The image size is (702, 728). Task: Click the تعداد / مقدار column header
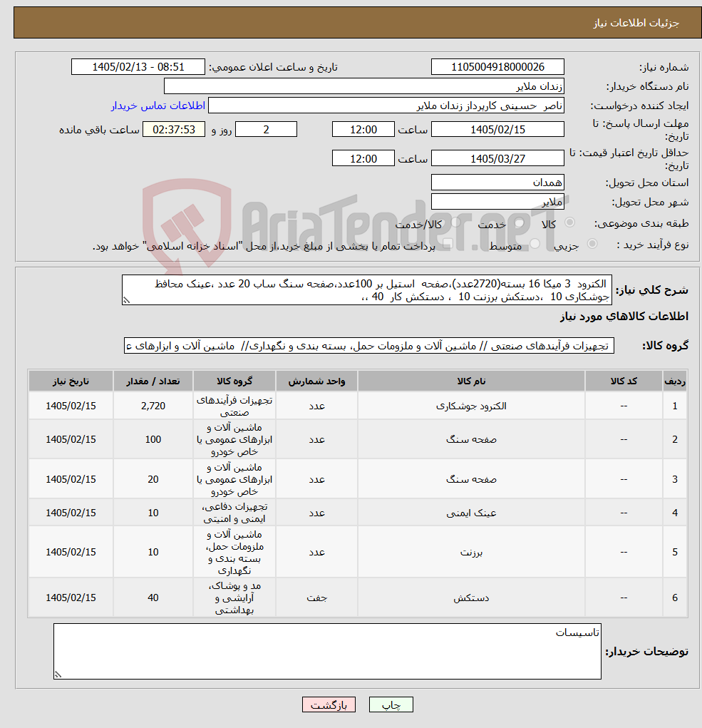click(x=153, y=381)
